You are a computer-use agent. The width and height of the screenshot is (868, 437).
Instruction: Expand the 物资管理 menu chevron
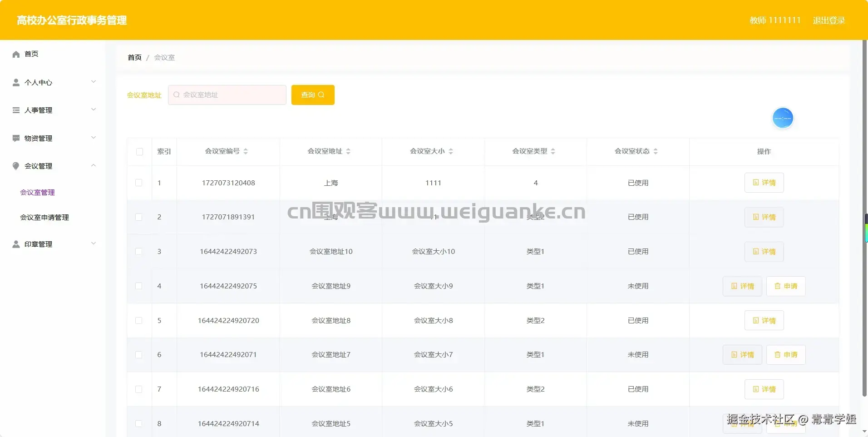click(x=94, y=138)
